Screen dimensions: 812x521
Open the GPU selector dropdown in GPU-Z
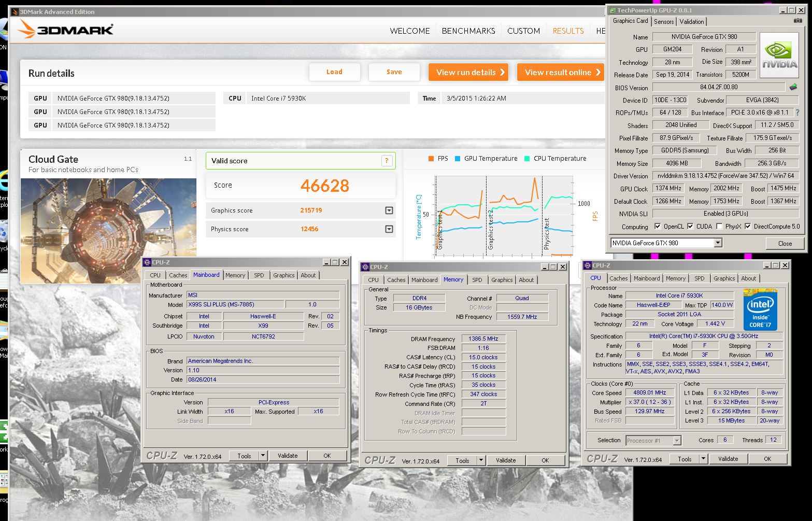(718, 243)
